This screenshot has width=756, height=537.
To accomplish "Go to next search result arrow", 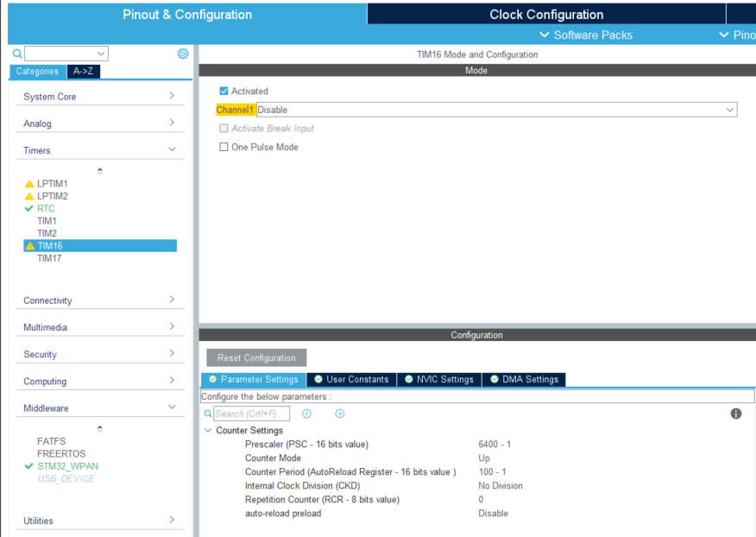I will (340, 414).
